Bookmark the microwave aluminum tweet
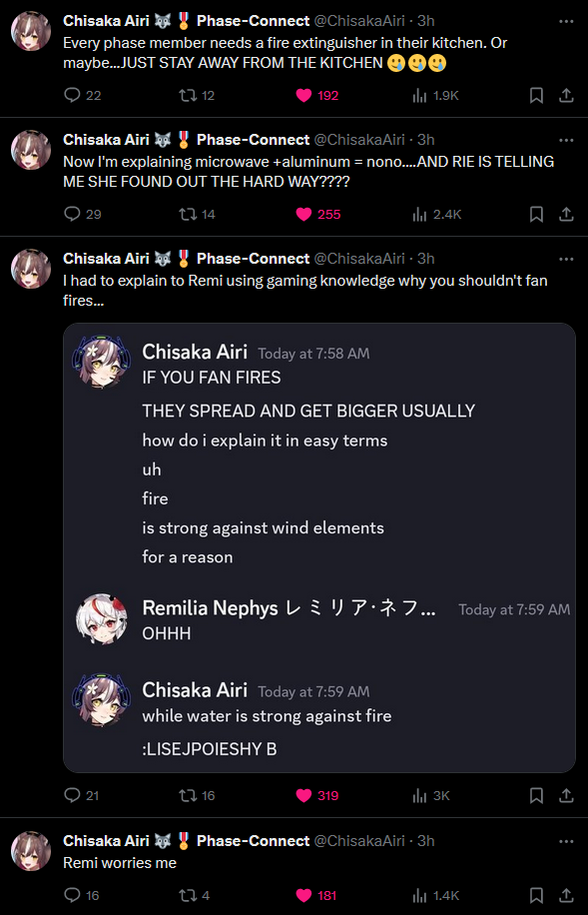This screenshot has width=588, height=915. 536,215
